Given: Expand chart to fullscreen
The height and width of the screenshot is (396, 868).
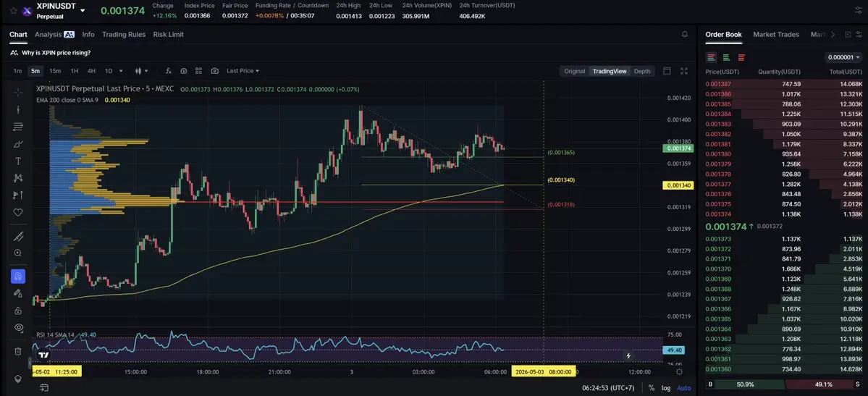Looking at the screenshot, I should (x=684, y=71).
